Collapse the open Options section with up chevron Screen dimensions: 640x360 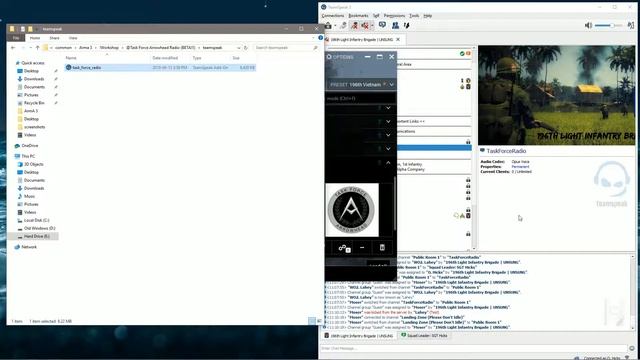[x=388, y=162]
